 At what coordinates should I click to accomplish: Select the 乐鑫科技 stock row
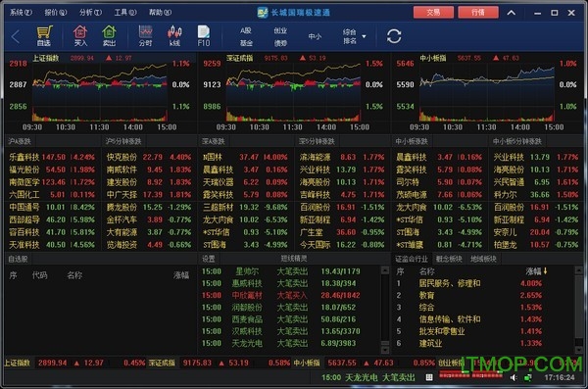click(52, 157)
